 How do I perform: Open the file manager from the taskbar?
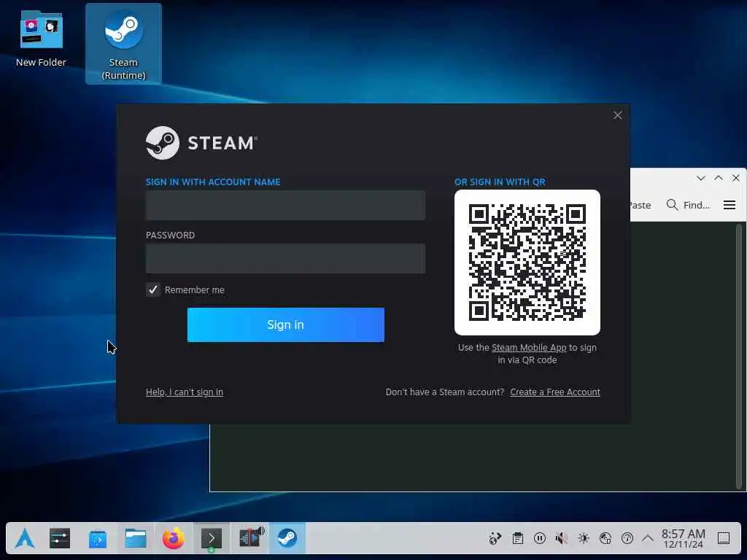click(x=135, y=539)
